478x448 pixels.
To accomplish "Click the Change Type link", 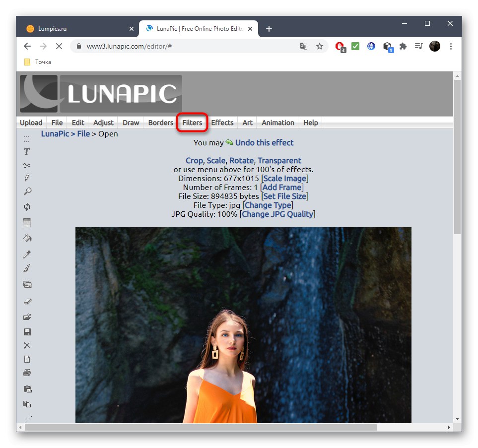I will click(x=268, y=205).
